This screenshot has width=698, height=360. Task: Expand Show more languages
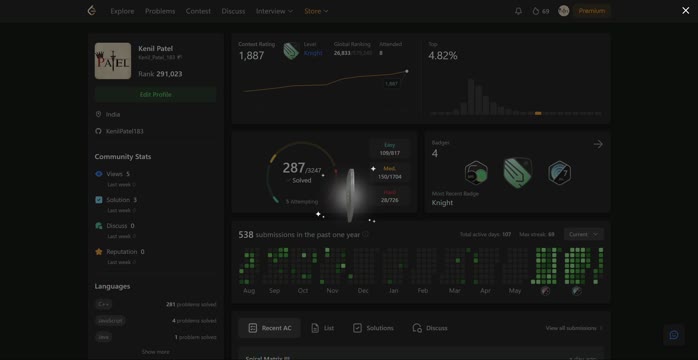point(155,352)
